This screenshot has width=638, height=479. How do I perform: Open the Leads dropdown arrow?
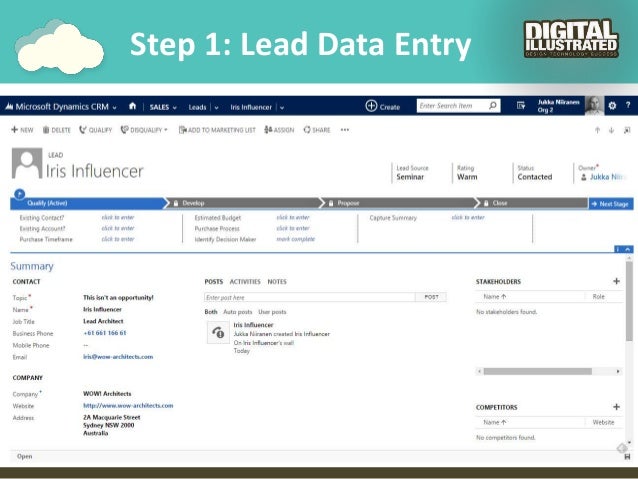[216, 107]
